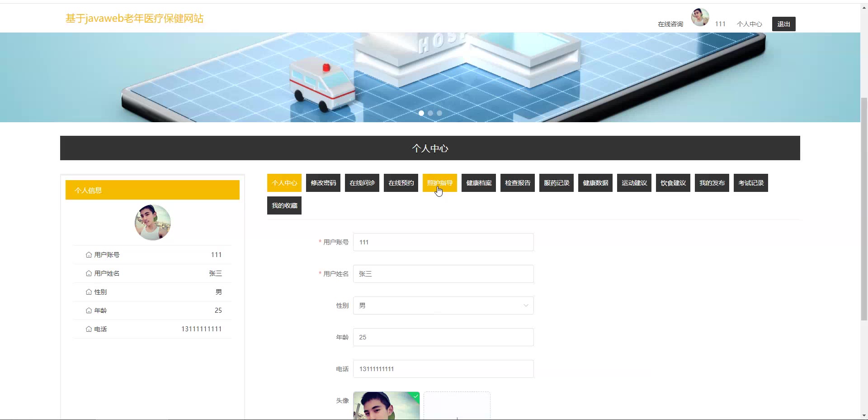Open the 健康档案 tab
Image resolution: width=868 pixels, height=420 pixels.
[x=479, y=183]
